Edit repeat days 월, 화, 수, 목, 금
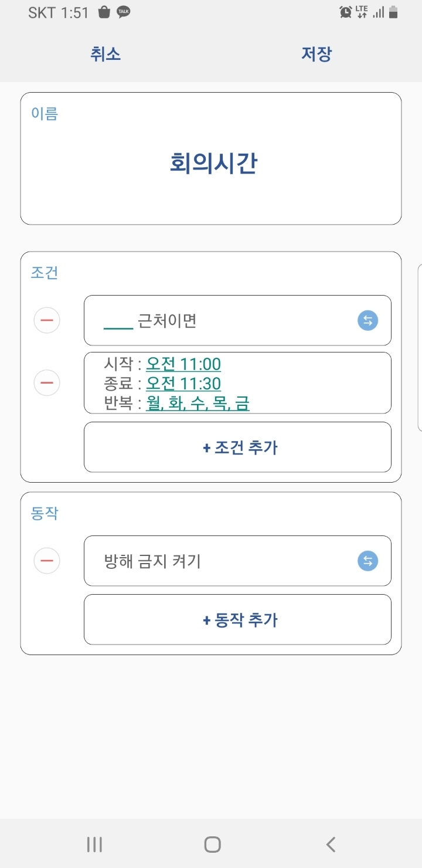Image resolution: width=422 pixels, height=868 pixels. click(198, 404)
